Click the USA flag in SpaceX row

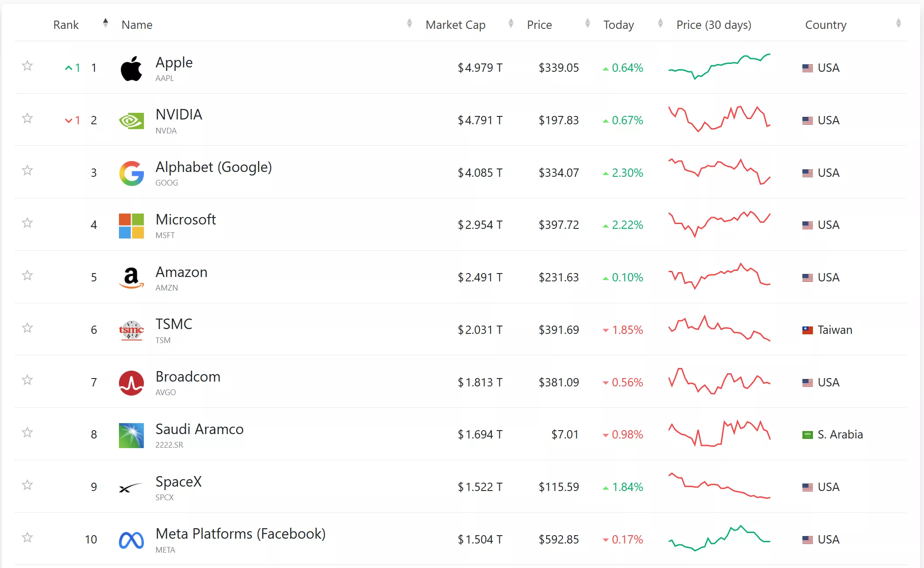[808, 487]
